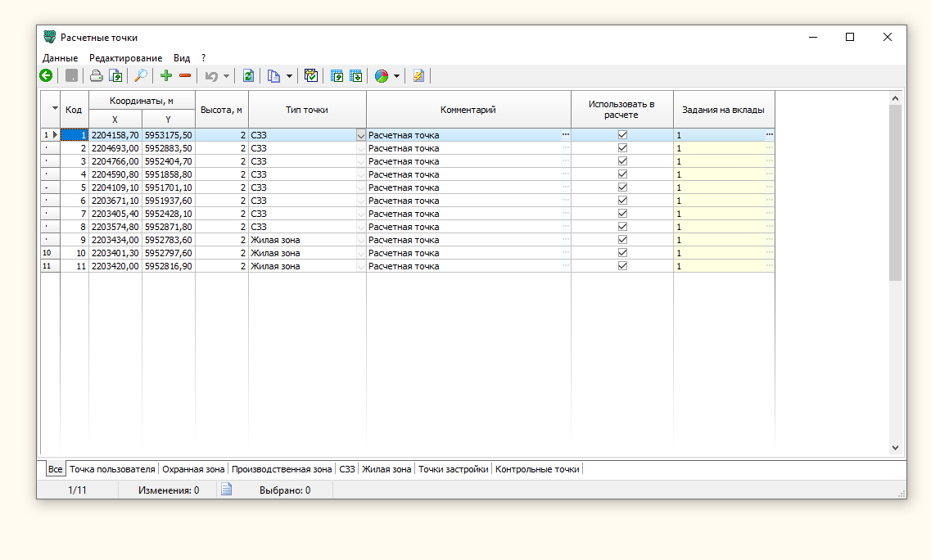Open the Редактирование menu
The height and width of the screenshot is (560, 931).
click(125, 58)
